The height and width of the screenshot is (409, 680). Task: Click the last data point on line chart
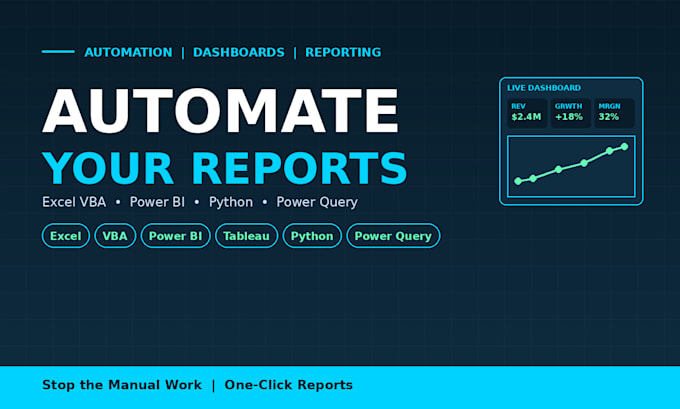tap(624, 147)
